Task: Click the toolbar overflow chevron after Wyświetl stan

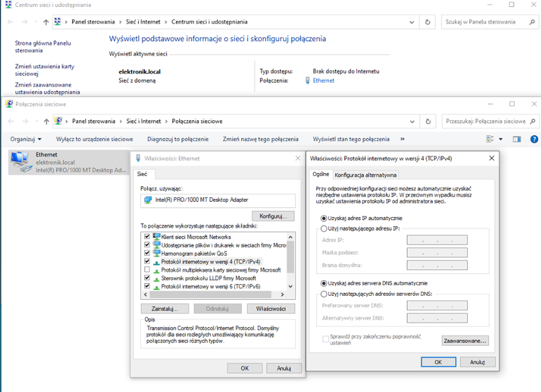Action: (402, 139)
